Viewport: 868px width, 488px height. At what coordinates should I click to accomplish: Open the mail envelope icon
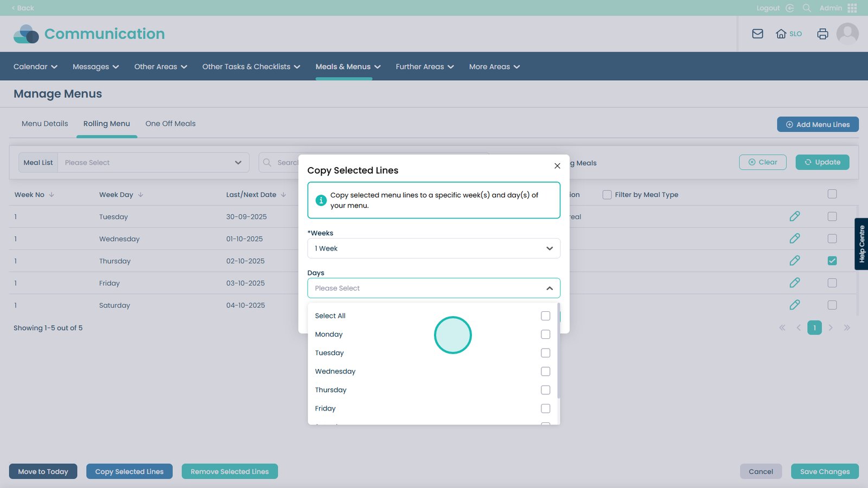pyautogui.click(x=757, y=34)
